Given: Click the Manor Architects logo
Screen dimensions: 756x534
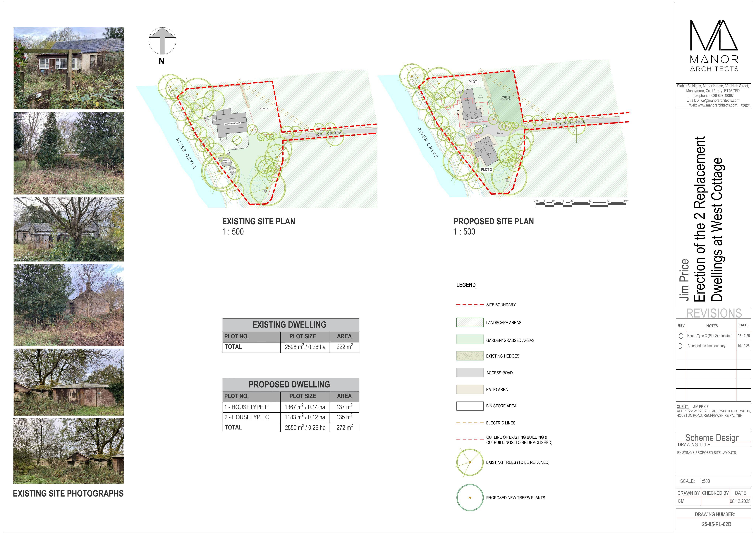Looking at the screenshot, I should click(714, 45).
